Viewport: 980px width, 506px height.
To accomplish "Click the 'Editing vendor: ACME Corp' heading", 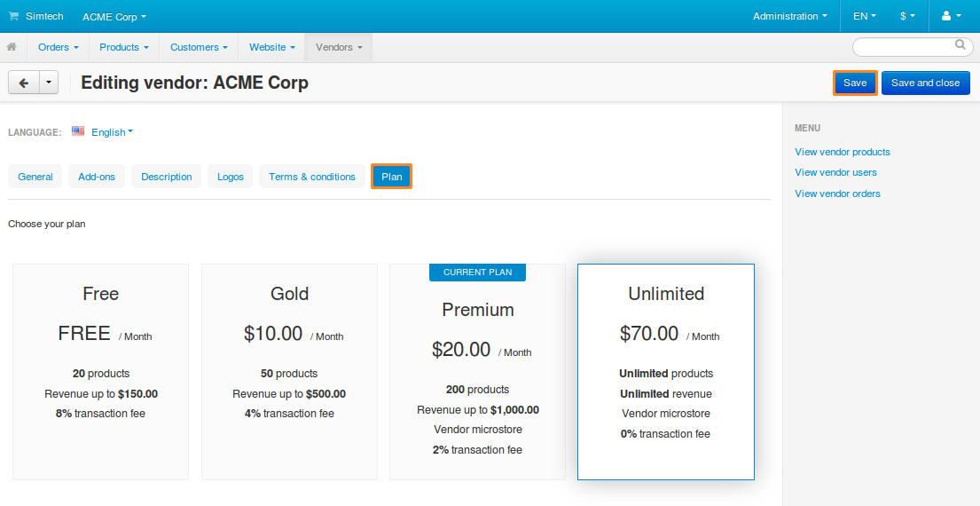I will point(194,83).
